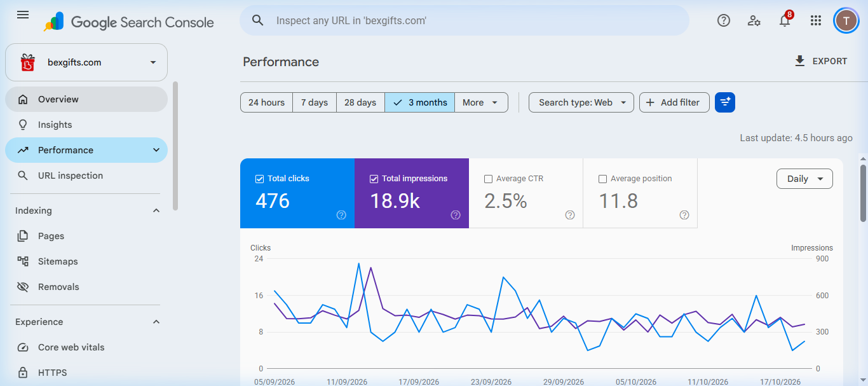Open Core web vitals report

(86, 347)
